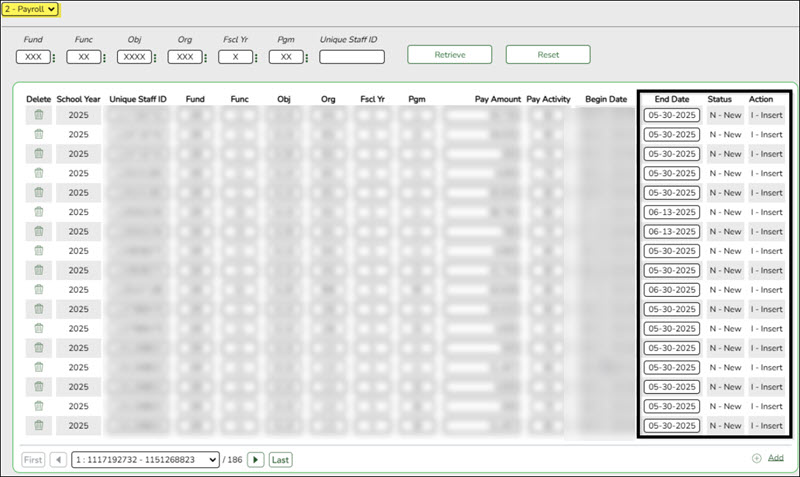Open the Pgm lookup ellipsis icon
The height and width of the screenshot is (477, 800).
coord(307,57)
